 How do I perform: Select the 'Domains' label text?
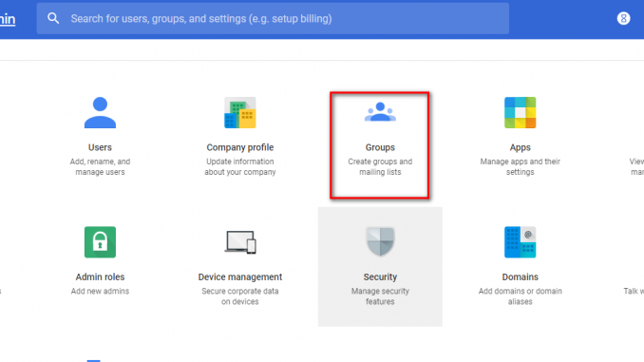click(x=520, y=276)
